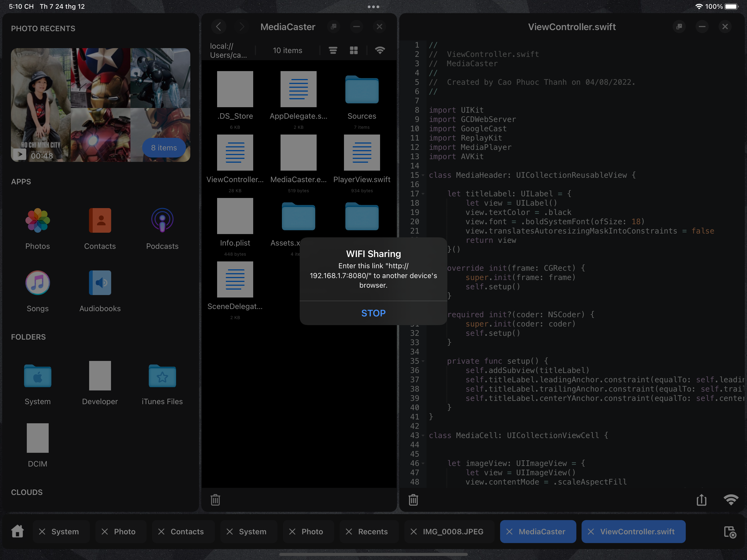The image size is (747, 560).
Task: Open the Developer folder
Action: click(x=100, y=376)
